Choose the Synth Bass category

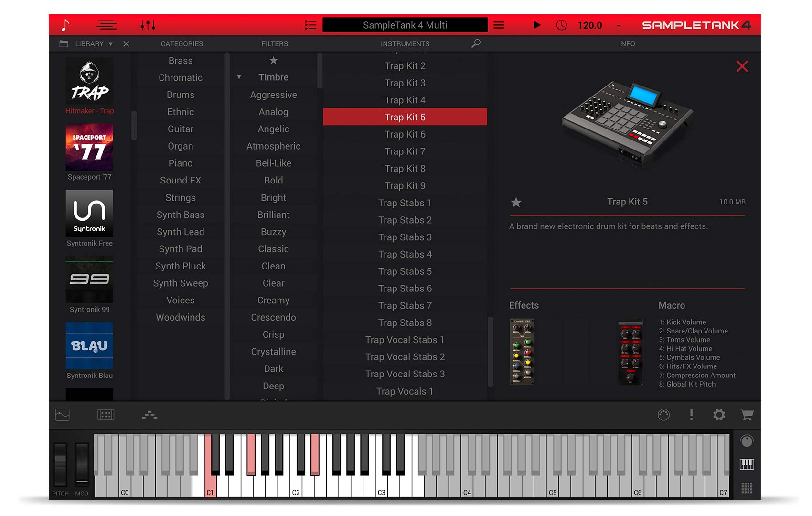(181, 215)
